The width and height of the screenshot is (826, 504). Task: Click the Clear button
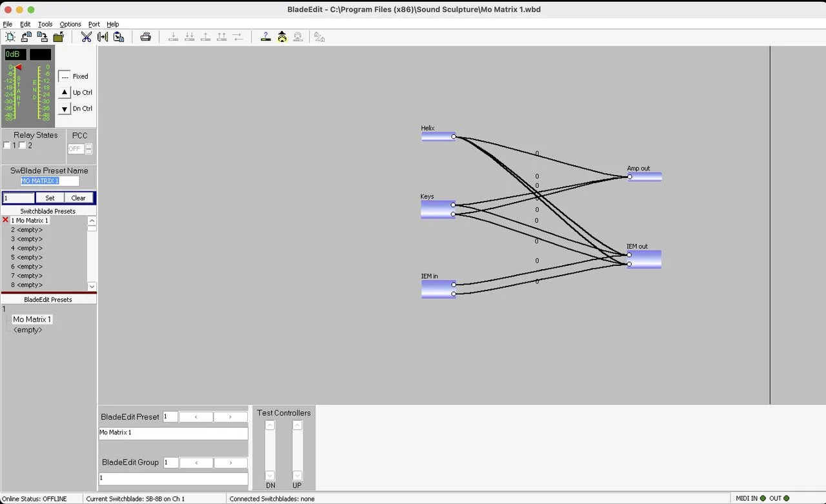[x=79, y=198]
